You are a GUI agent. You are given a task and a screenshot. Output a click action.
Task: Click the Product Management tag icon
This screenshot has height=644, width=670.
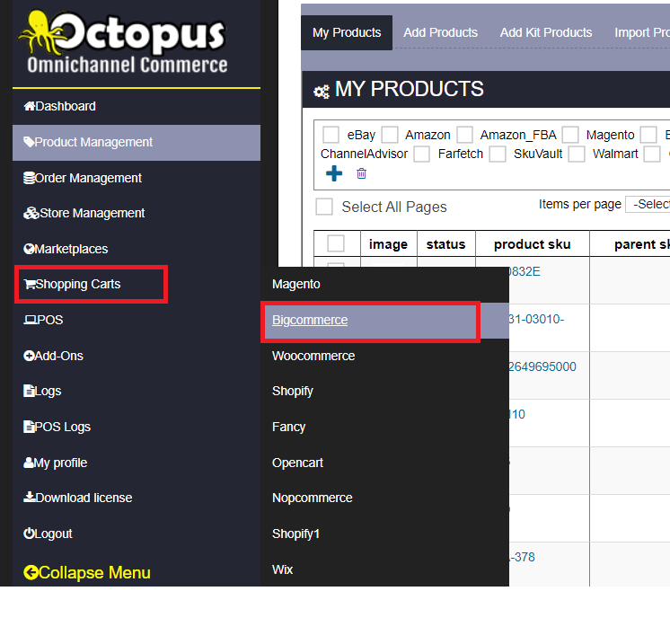(x=29, y=142)
